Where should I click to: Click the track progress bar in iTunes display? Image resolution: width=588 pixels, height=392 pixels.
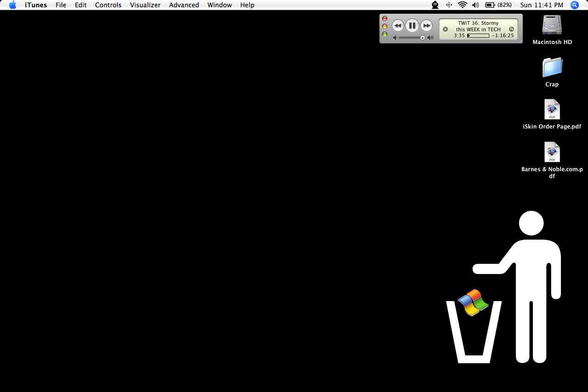(478, 35)
